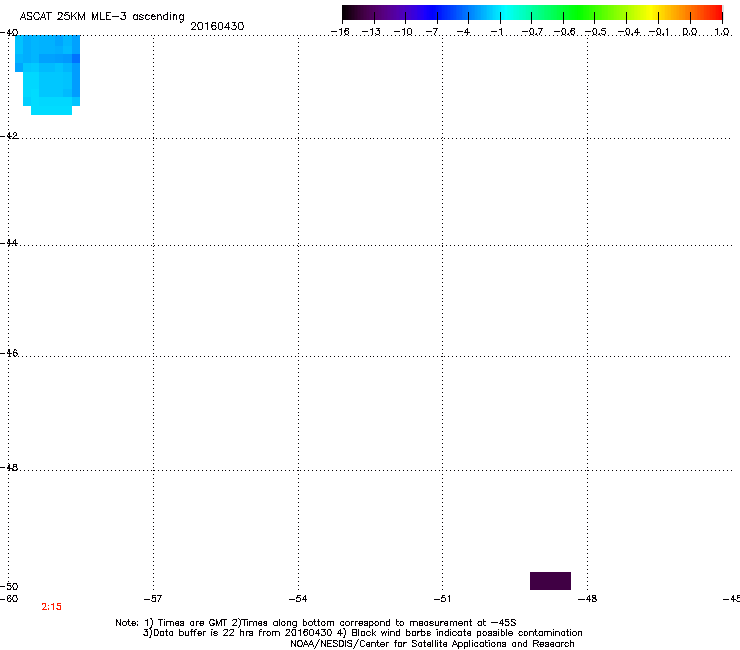Click the longitude label -57
This screenshot has width=740, height=650.
pos(152,599)
